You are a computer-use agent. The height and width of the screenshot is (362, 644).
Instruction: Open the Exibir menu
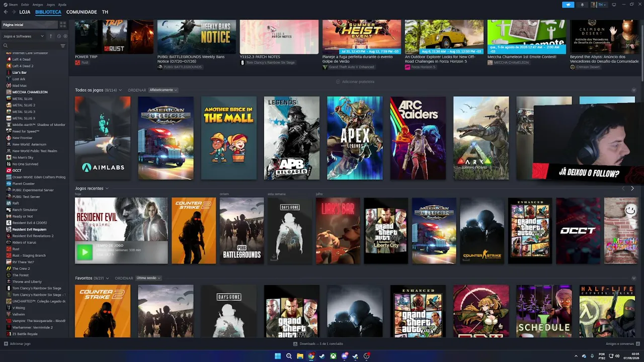(25, 5)
